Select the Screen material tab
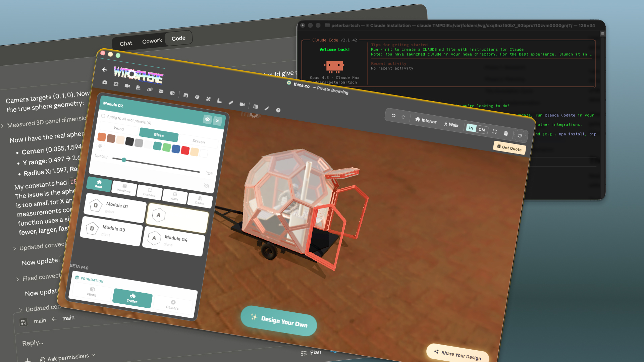The image size is (644, 362). pyautogui.click(x=199, y=142)
